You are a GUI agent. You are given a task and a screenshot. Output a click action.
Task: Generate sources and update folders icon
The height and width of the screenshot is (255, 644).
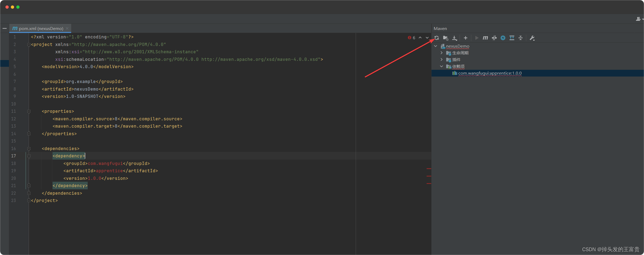click(446, 38)
